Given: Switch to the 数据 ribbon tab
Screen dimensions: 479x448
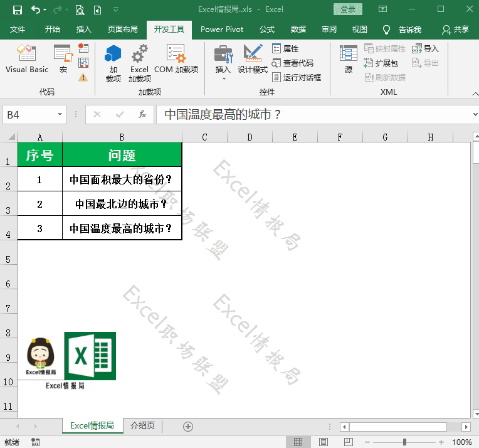Looking at the screenshot, I should tap(298, 29).
